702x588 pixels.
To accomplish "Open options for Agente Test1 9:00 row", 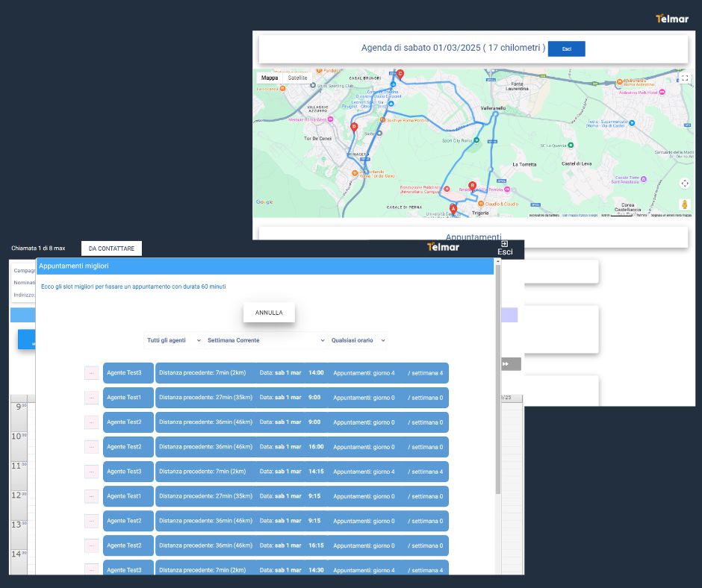I will [91, 398].
